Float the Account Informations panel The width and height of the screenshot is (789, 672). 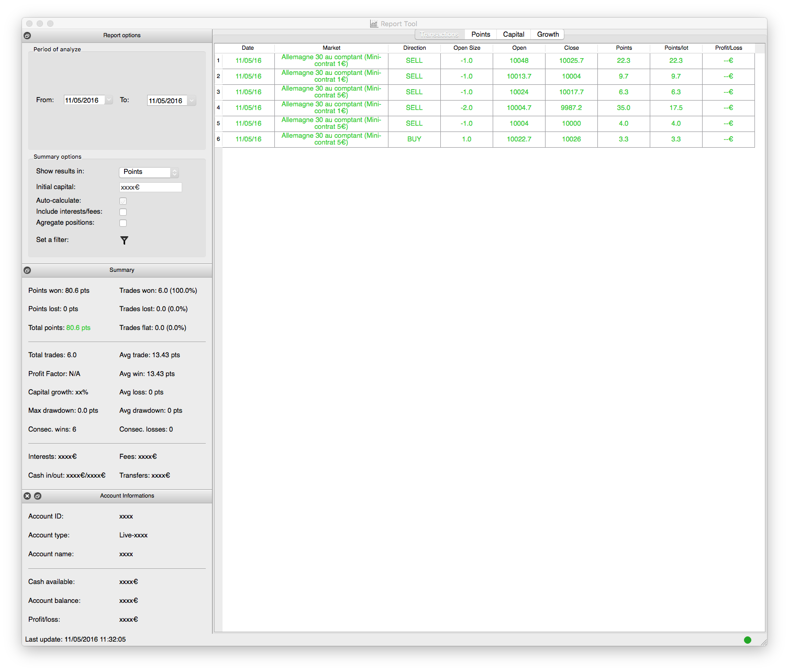coord(38,496)
